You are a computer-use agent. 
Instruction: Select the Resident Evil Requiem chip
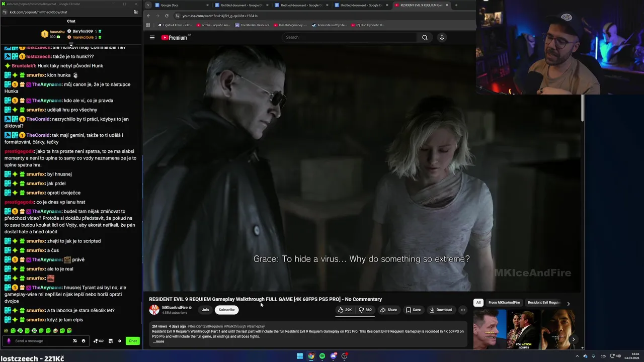tap(544, 303)
